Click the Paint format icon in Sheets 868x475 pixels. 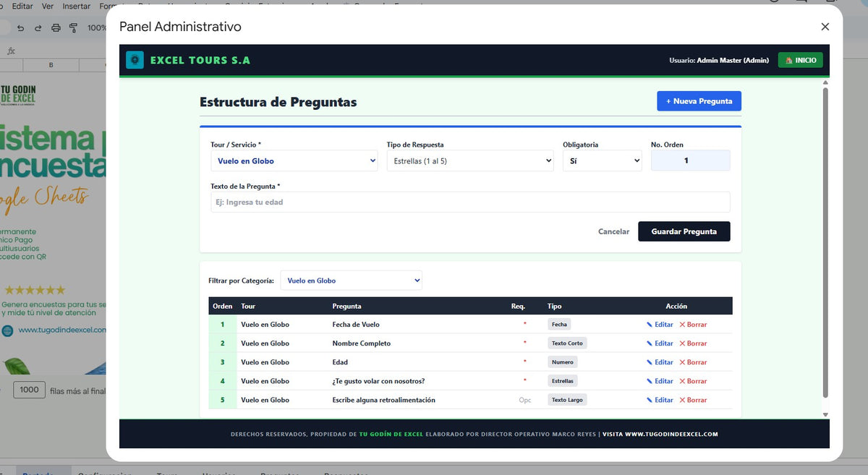pos(73,27)
